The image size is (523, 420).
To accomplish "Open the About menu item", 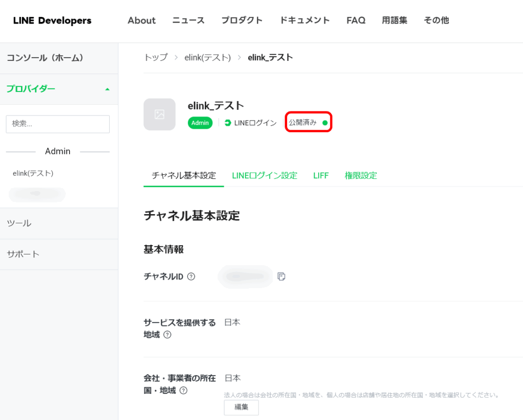I will (x=141, y=20).
